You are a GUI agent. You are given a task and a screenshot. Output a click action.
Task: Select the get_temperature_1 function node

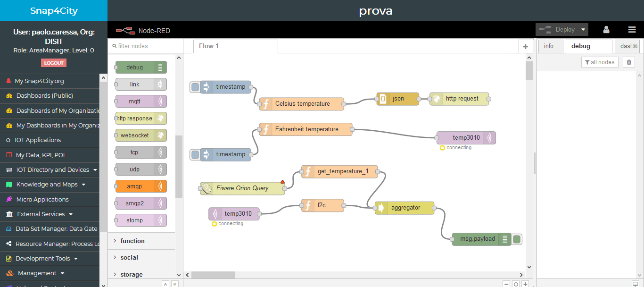click(x=339, y=171)
